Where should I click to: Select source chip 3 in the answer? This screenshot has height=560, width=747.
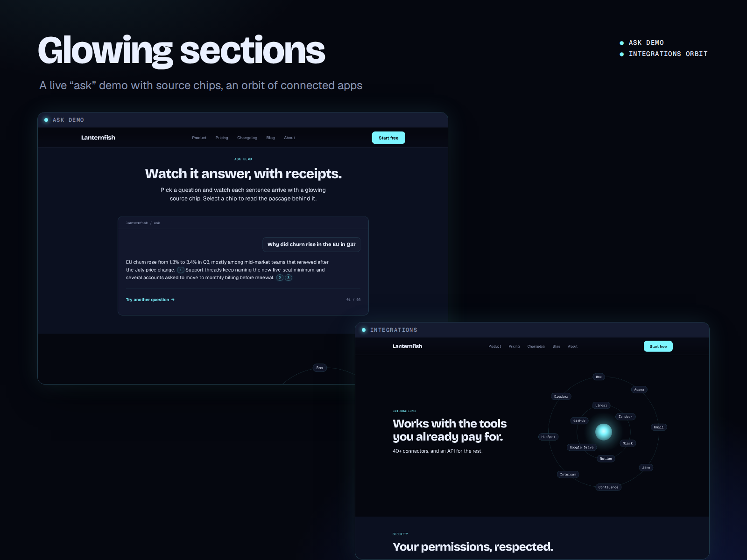[289, 278]
